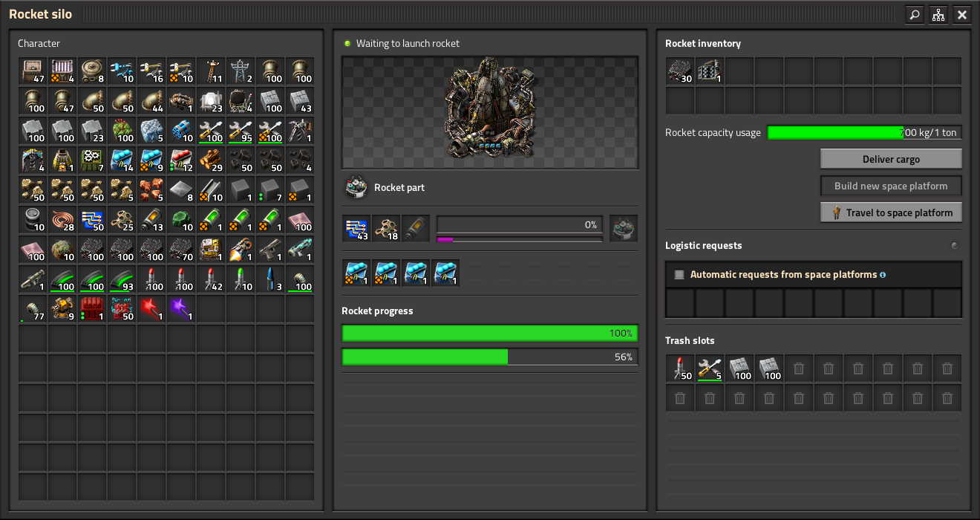
Task: Pick the red star wand item
Action: click(x=151, y=309)
